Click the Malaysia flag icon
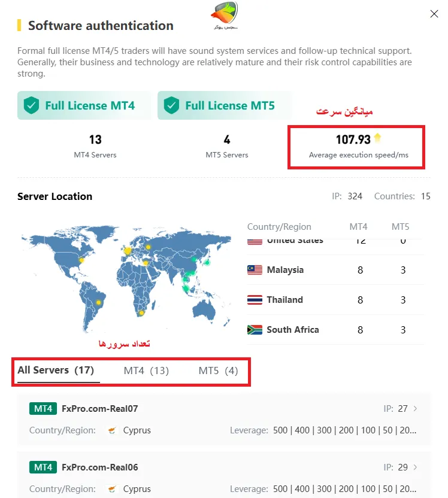 [x=255, y=270]
